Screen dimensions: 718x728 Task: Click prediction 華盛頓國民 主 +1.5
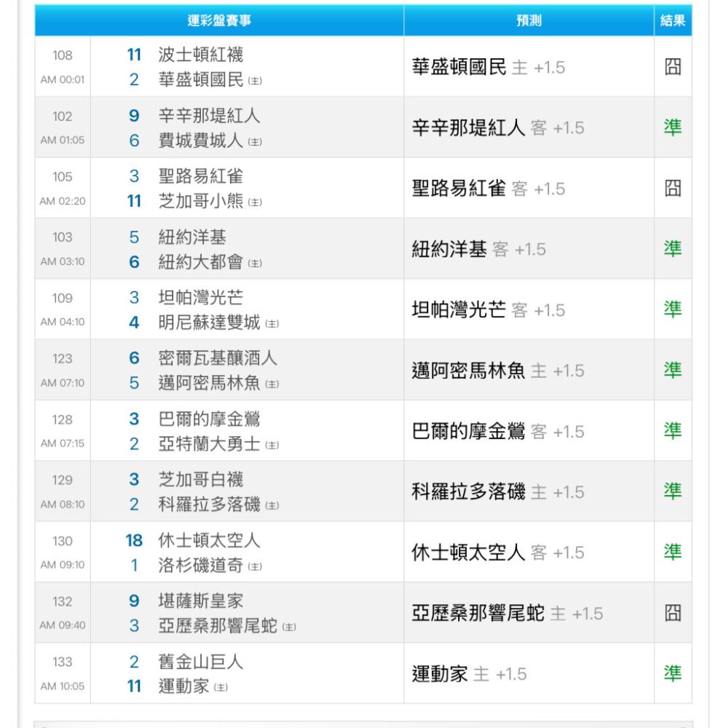489,67
